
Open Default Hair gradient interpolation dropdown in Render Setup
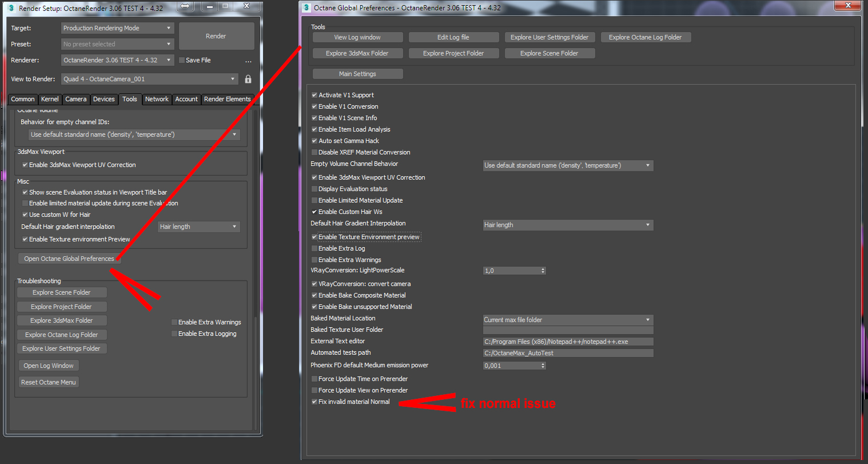tap(199, 227)
